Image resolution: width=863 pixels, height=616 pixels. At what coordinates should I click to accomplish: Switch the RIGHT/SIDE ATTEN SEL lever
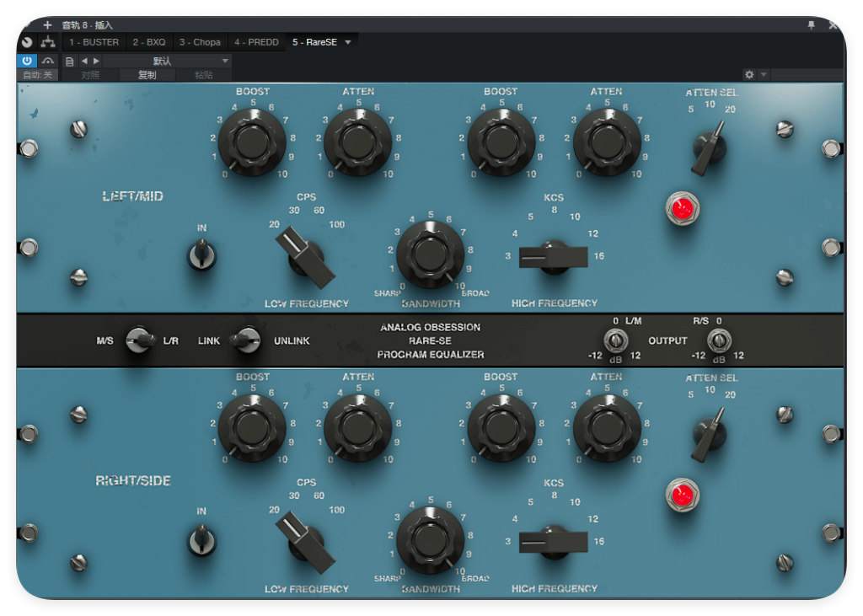[x=710, y=433]
